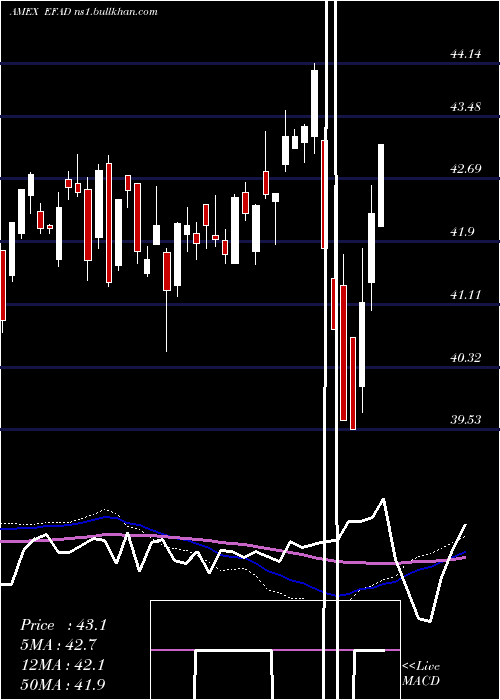Click the 42.69 price level label
Screen dimensions: 500x700
[466, 169]
